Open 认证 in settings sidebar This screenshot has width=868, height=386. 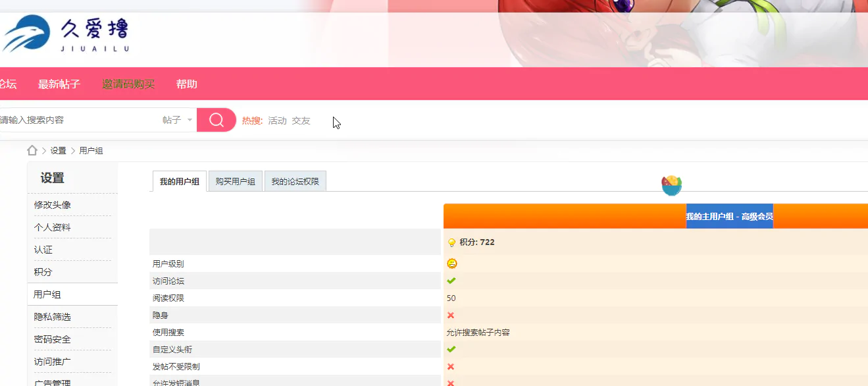43,250
